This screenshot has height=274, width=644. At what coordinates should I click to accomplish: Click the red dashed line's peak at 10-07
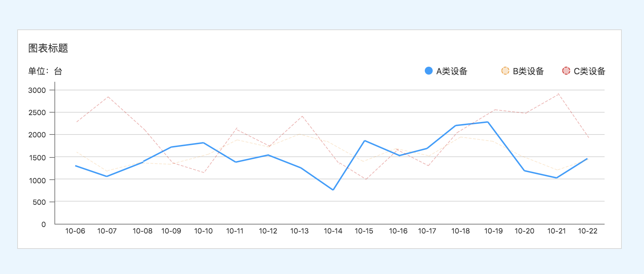tap(108, 97)
